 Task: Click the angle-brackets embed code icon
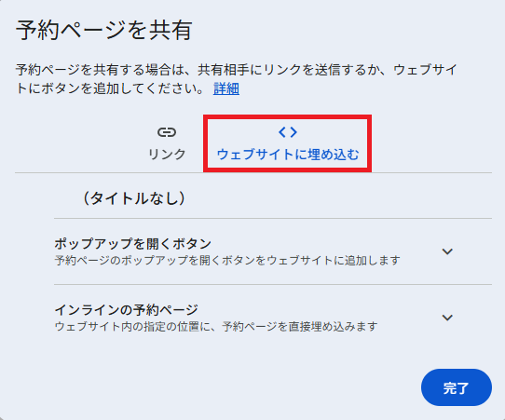288,132
